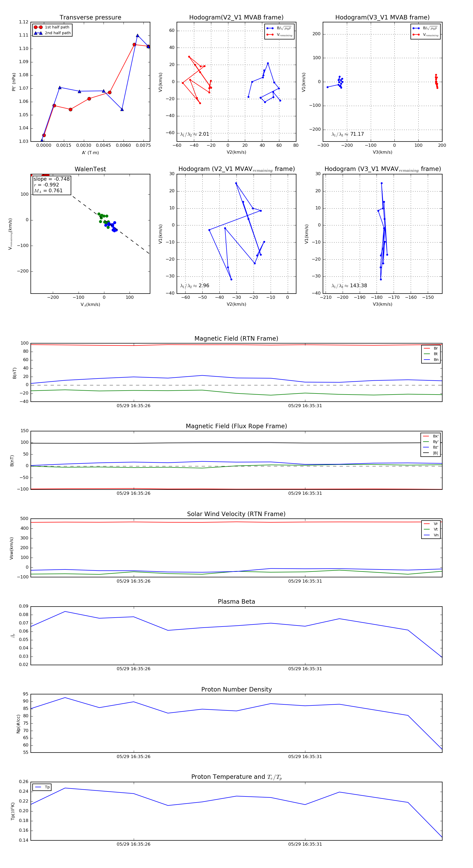Click the 'Proton Number Density' plot title
The image size is (473, 868).
(236, 689)
